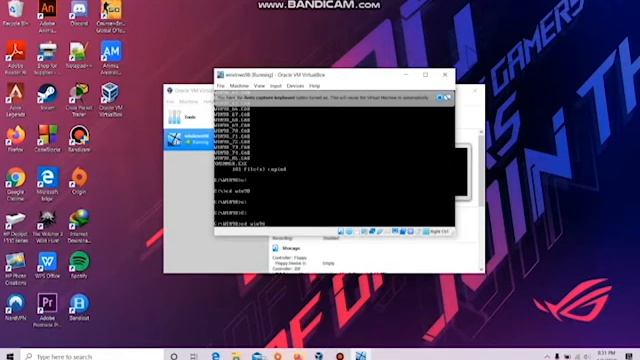This screenshot has height=360, width=640.
Task: Open The Witcher 3 Wild Hunt shortcut
Action: tap(47, 227)
